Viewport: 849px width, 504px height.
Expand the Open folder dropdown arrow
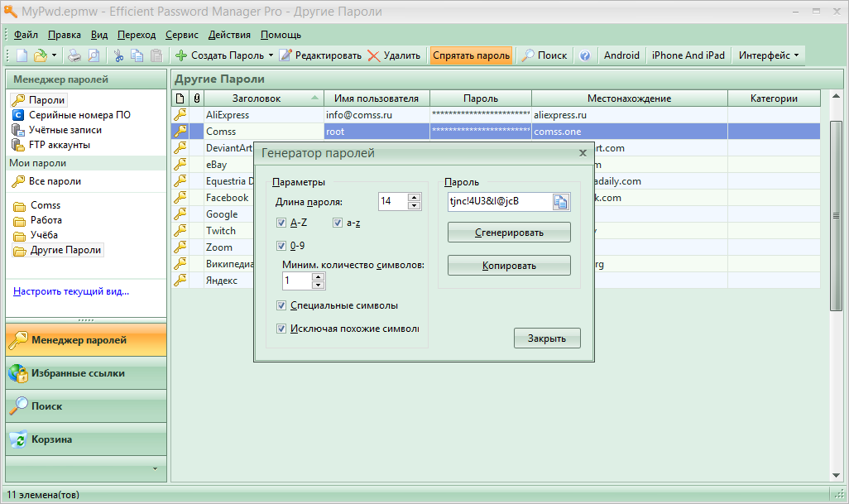point(54,55)
